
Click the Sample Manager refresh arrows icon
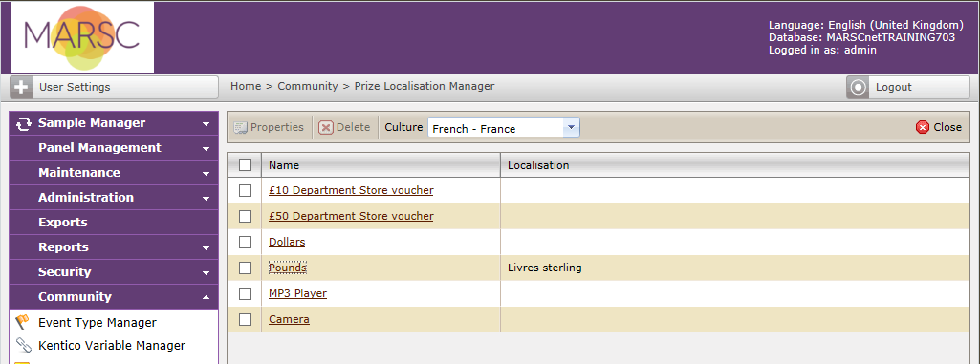pyautogui.click(x=24, y=123)
